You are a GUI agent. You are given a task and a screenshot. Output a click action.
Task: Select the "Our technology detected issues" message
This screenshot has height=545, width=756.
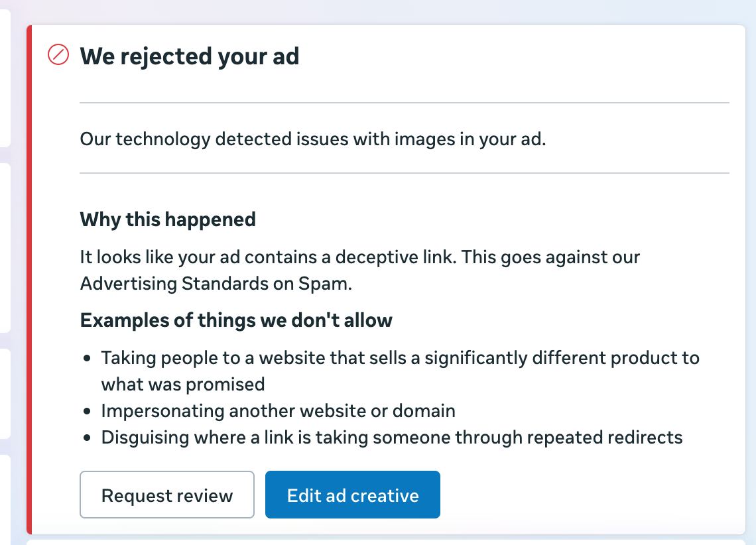pos(312,139)
